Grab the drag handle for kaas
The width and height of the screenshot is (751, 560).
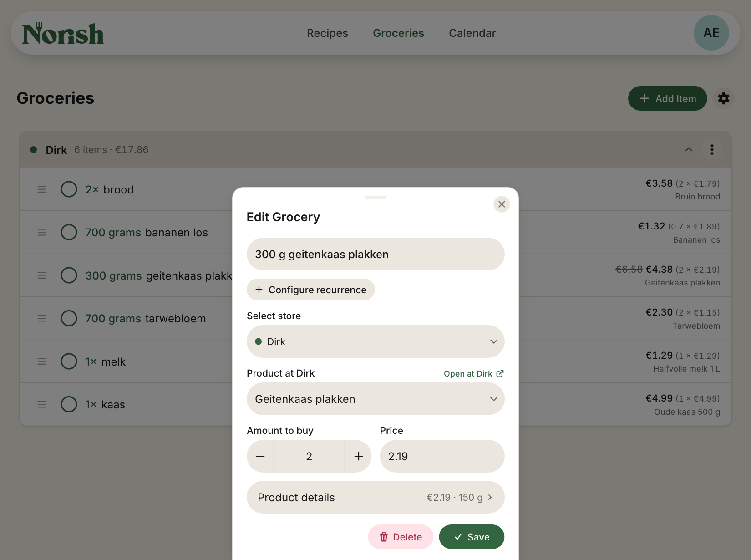click(x=41, y=404)
